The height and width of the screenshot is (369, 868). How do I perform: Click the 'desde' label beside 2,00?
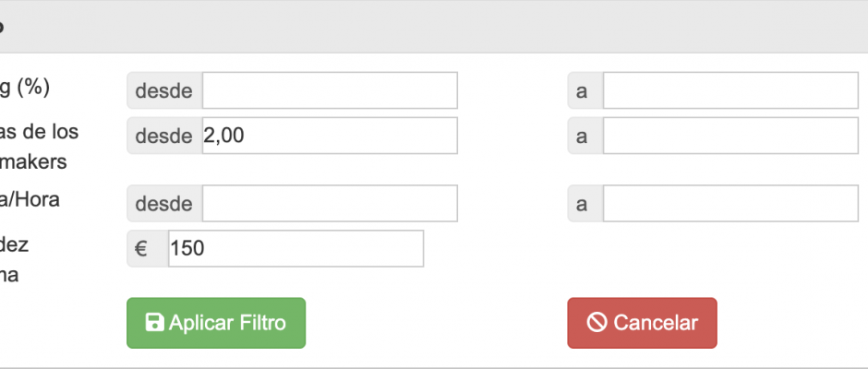pos(163,136)
